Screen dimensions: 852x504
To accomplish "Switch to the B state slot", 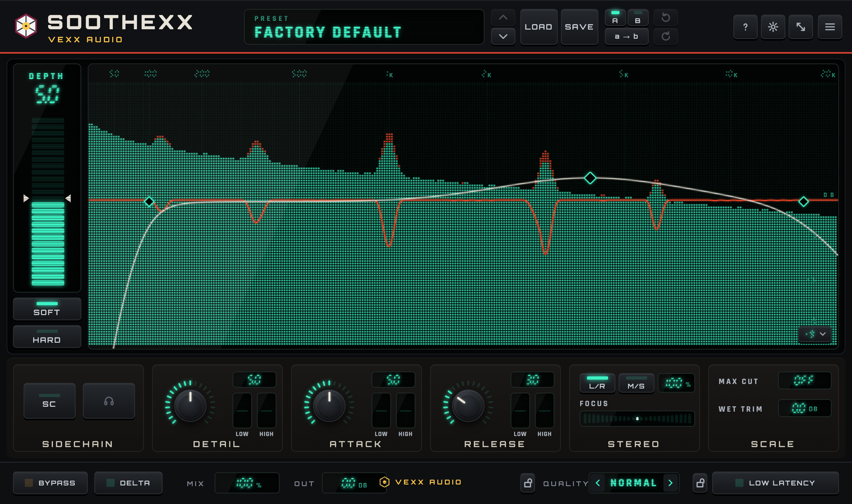I will pyautogui.click(x=638, y=18).
